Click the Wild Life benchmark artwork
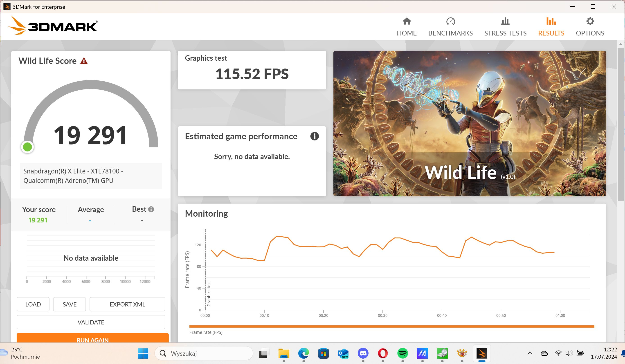This screenshot has height=364, width=625. pyautogui.click(x=470, y=124)
